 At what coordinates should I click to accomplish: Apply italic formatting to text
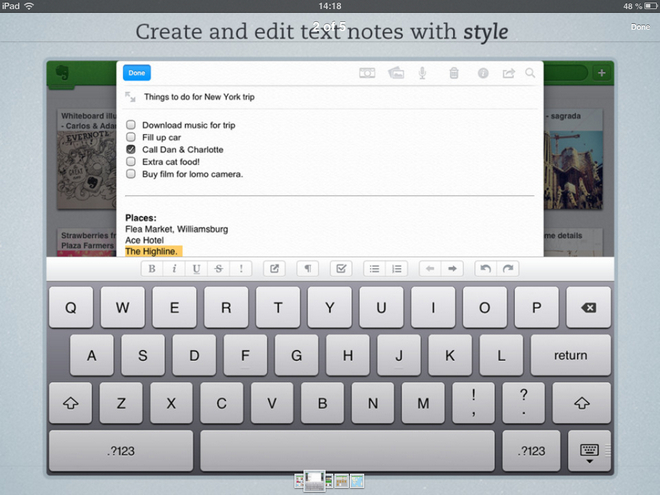[x=174, y=269]
